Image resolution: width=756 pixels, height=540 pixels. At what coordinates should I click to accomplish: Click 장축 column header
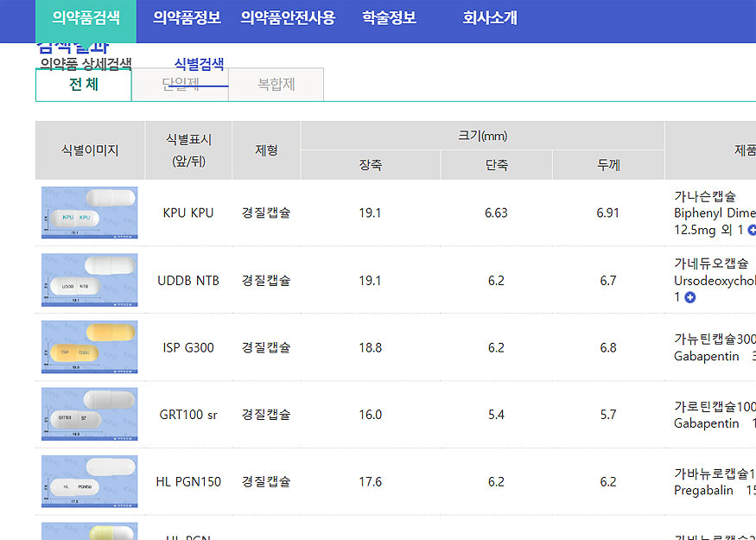(x=371, y=165)
